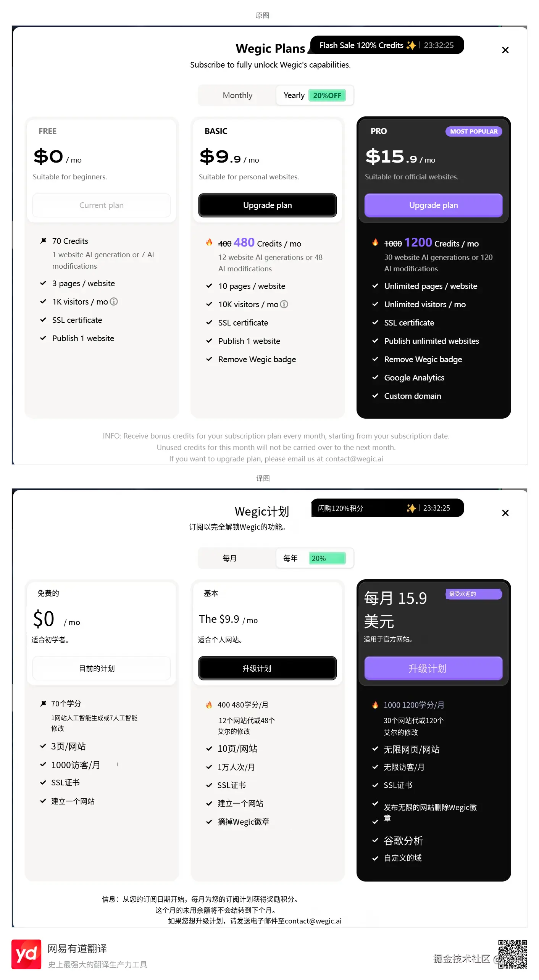Close the translated Wegic计划 dialog

[505, 513]
